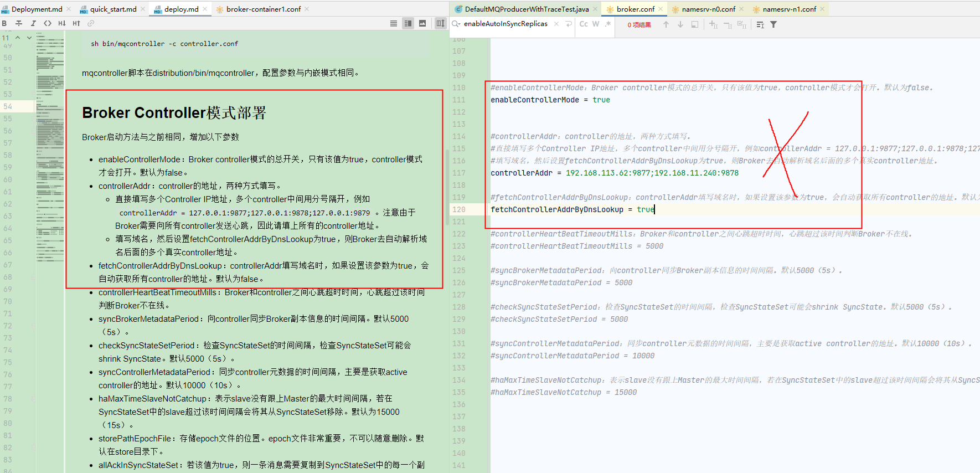Viewport: 980px width, 473px height.
Task: Click line number 120 in broker.conf gutter
Action: (459, 209)
